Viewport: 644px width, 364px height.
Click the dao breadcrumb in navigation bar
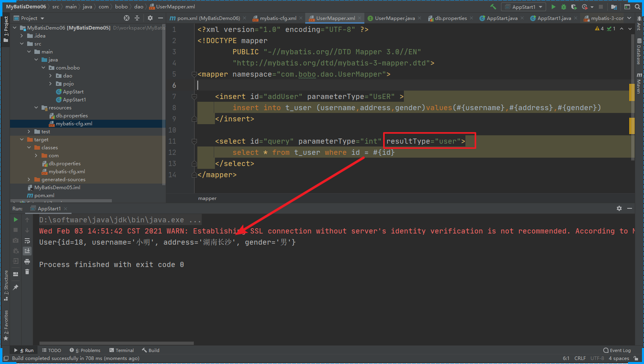[x=139, y=7]
